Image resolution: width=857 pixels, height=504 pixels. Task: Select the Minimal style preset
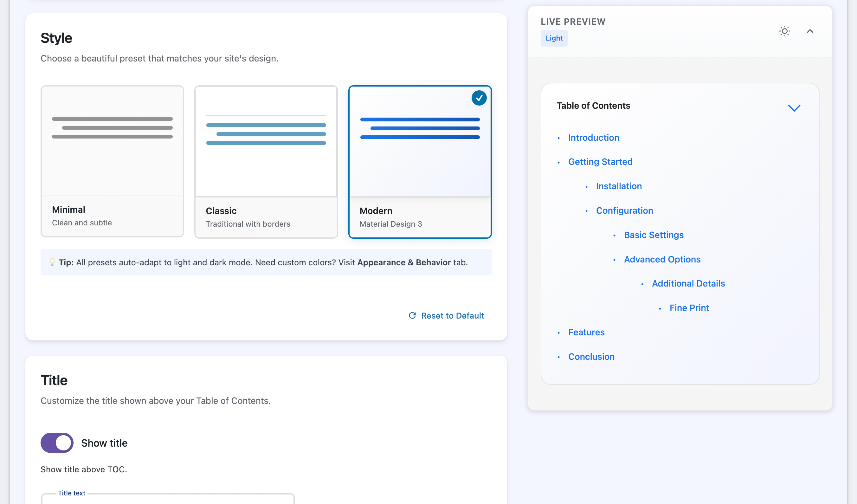(x=112, y=162)
